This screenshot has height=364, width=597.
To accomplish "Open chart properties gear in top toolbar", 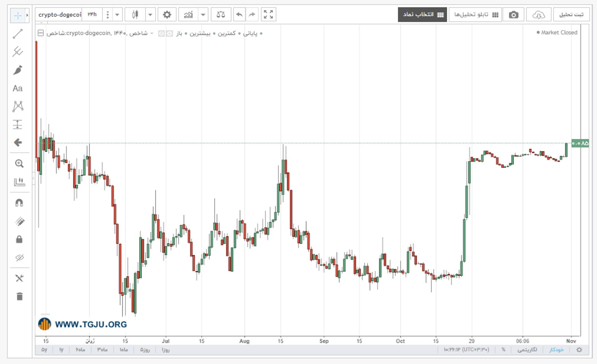I will click(x=167, y=15).
